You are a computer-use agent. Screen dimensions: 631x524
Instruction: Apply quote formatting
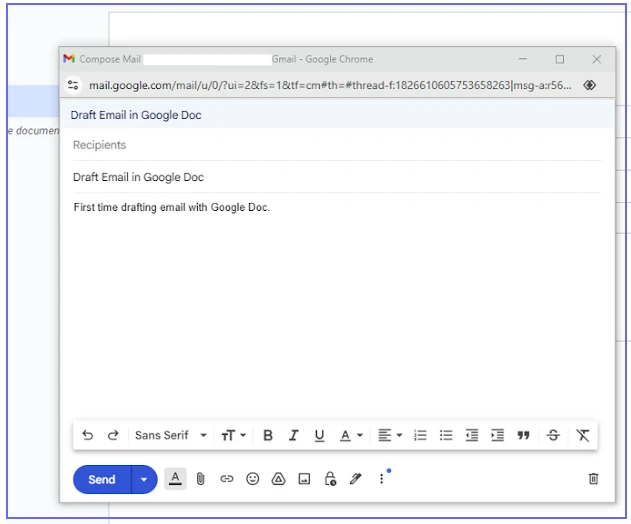click(x=523, y=435)
